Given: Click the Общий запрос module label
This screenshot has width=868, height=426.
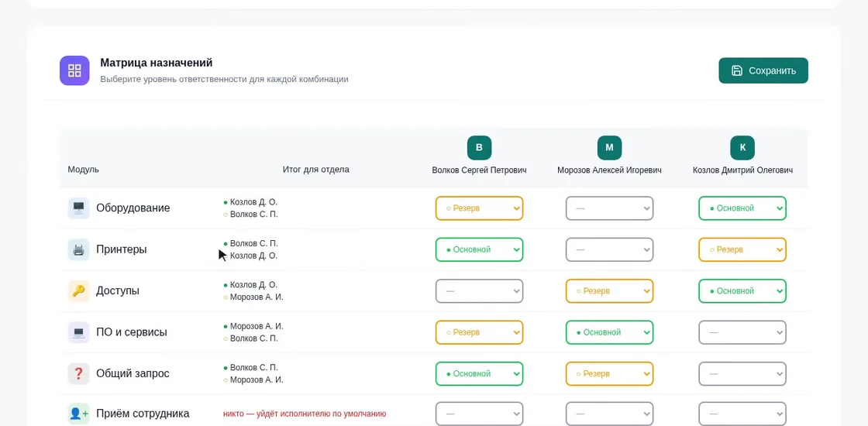Looking at the screenshot, I should point(133,373).
